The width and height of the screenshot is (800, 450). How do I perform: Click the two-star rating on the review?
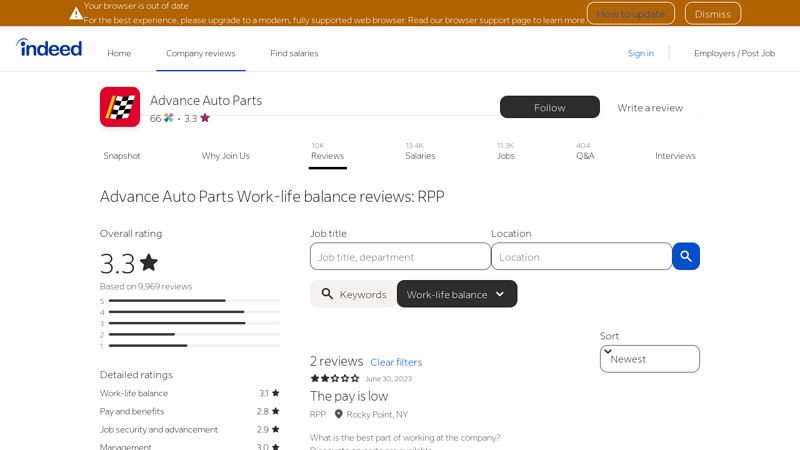335,378
